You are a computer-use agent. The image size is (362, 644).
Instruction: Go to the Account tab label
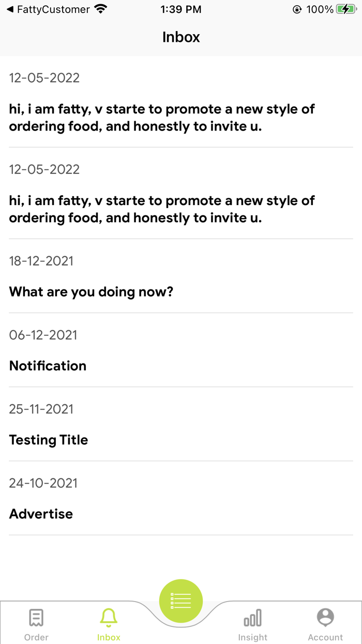pos(325,637)
